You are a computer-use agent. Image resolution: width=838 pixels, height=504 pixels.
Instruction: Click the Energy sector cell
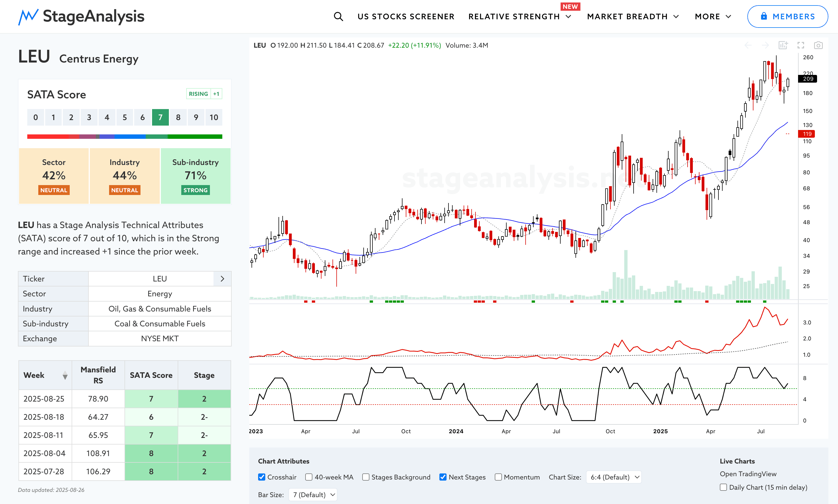click(160, 294)
